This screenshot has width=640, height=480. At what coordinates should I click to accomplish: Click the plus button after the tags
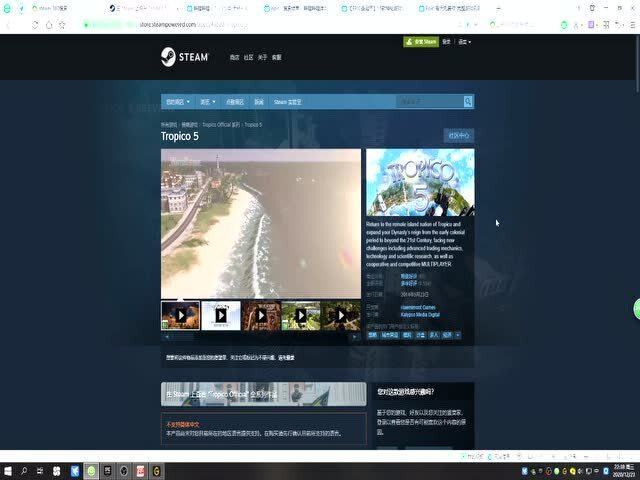pos(458,335)
